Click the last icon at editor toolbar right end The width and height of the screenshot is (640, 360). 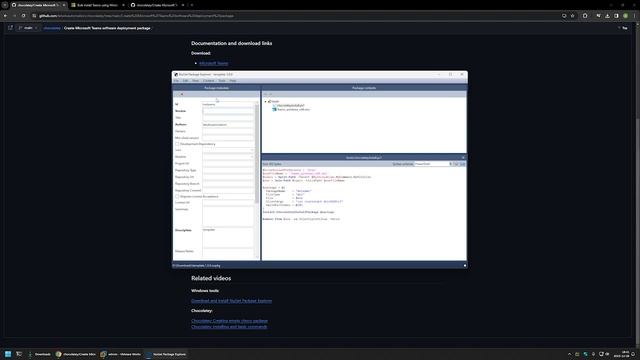coord(462,164)
